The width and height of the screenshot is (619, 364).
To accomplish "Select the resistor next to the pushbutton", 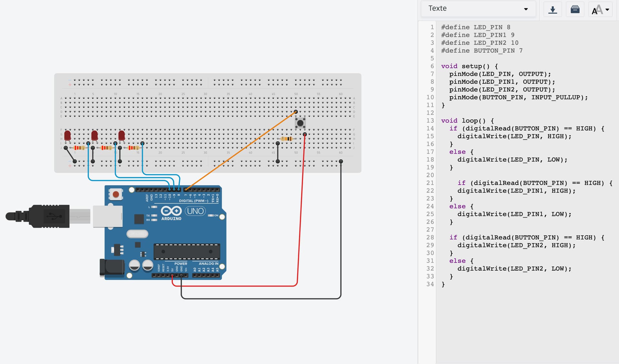I will coord(287,139).
